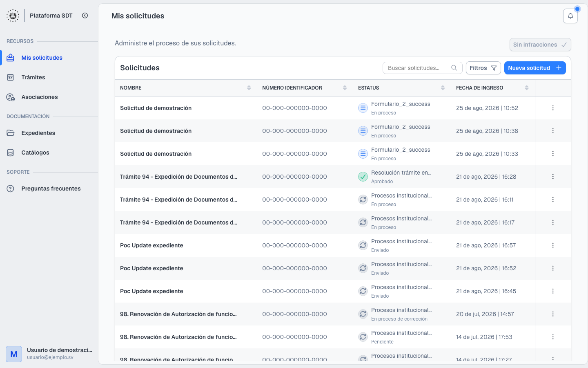The width and height of the screenshot is (588, 368).
Task: Open Preguntas frecuentes page
Action: click(x=51, y=188)
